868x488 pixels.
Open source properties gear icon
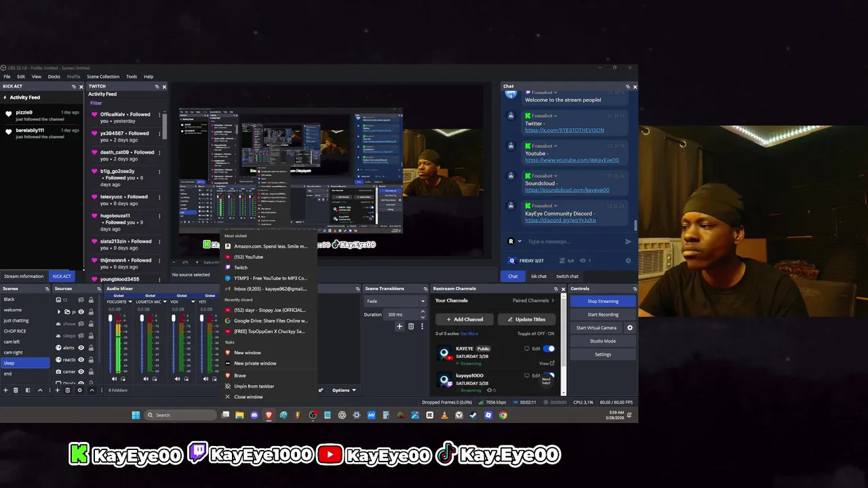[79, 390]
